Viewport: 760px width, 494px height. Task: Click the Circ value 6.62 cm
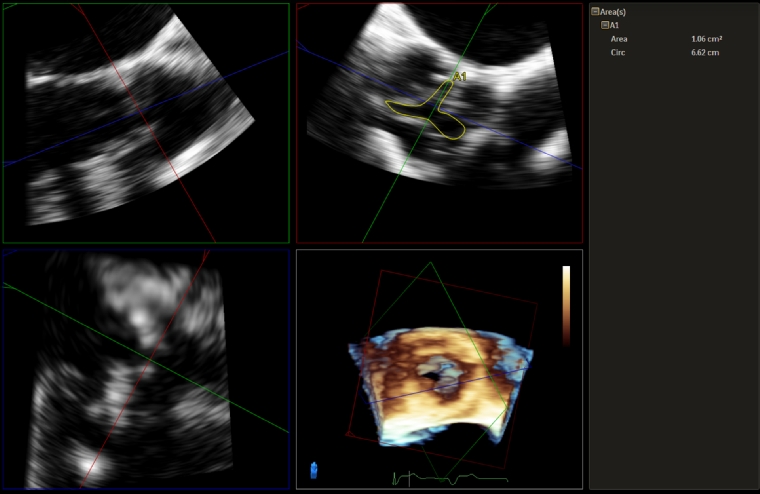pyautogui.click(x=704, y=52)
